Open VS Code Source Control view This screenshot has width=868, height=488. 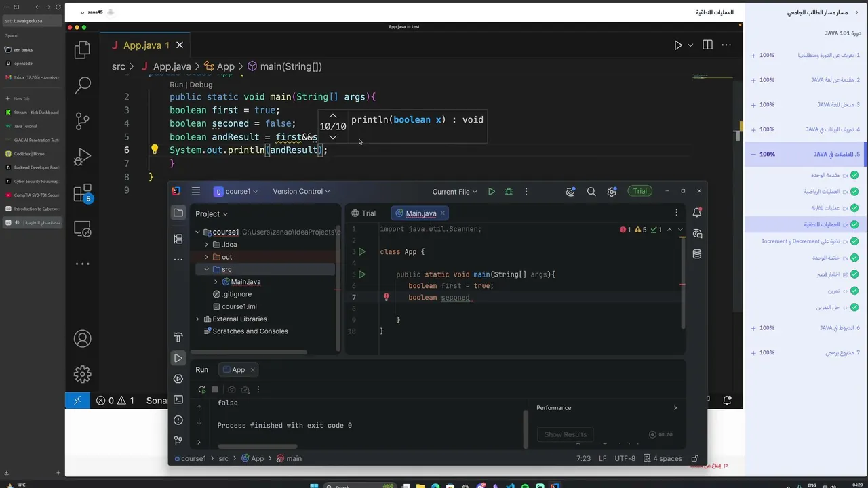82,121
